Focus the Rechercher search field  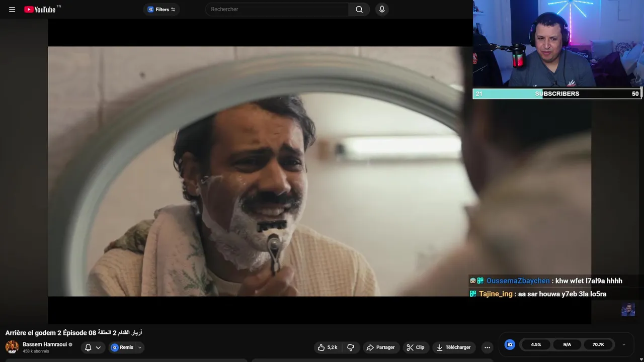click(x=277, y=9)
